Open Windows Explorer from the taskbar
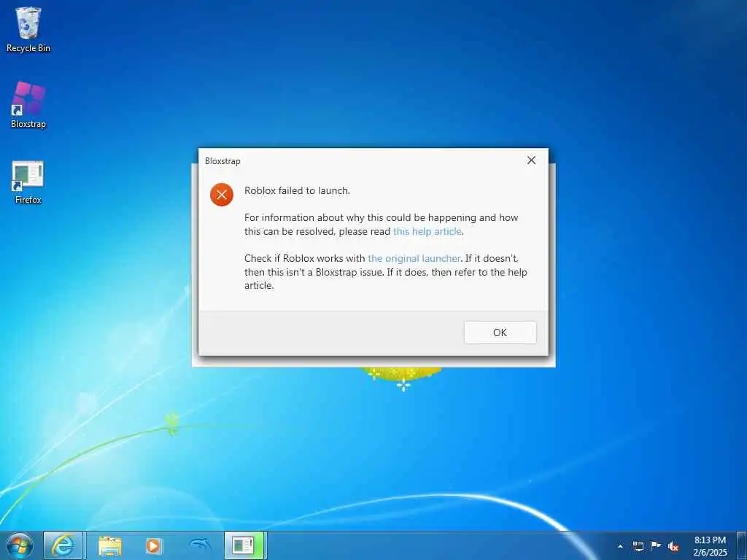The image size is (747, 560). [110, 545]
